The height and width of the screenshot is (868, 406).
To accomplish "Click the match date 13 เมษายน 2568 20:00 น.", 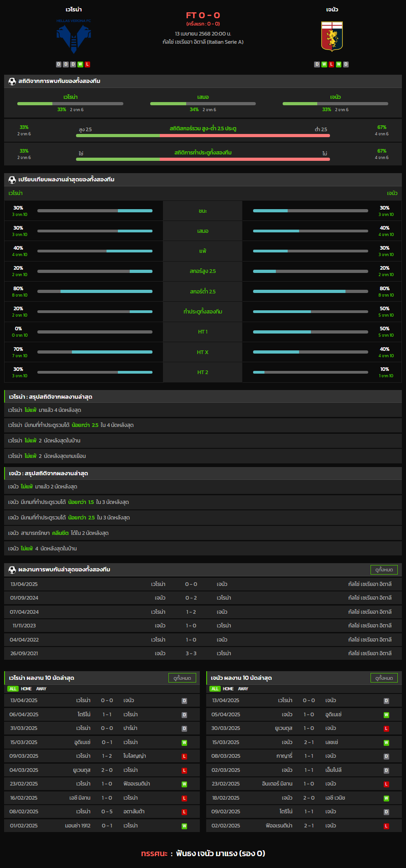I will [x=203, y=34].
